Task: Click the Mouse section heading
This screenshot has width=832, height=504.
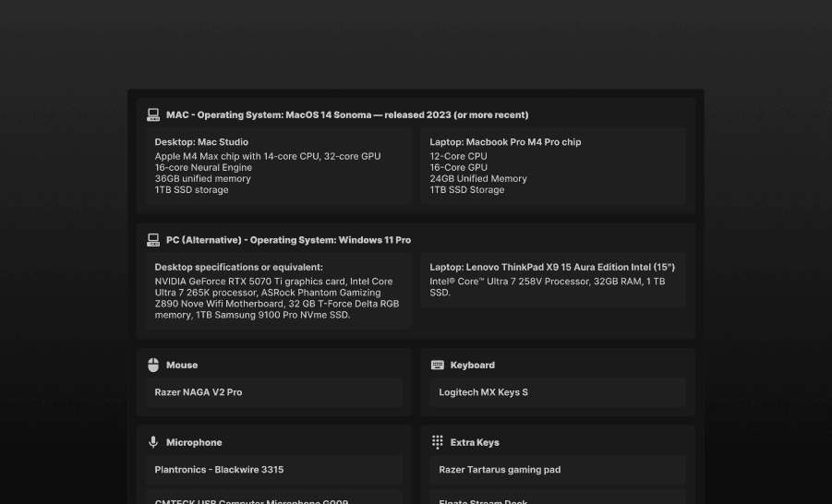Action: [182, 365]
